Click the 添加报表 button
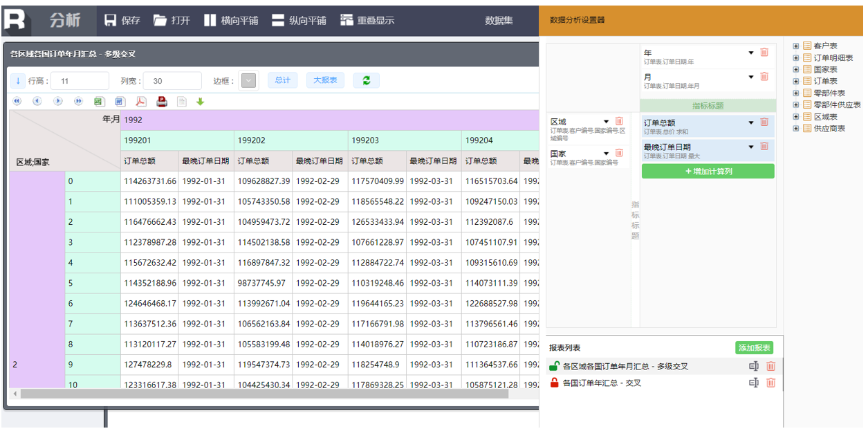Image resolution: width=868 pixels, height=440 pixels. click(754, 348)
